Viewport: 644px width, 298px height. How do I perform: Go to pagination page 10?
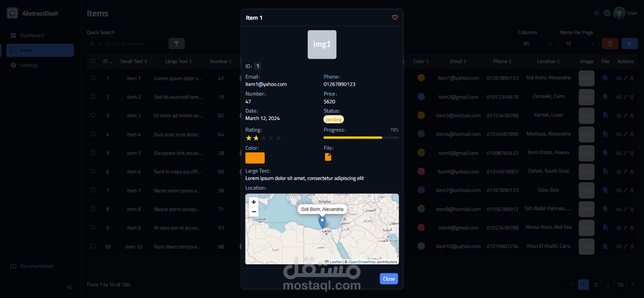[620, 285]
